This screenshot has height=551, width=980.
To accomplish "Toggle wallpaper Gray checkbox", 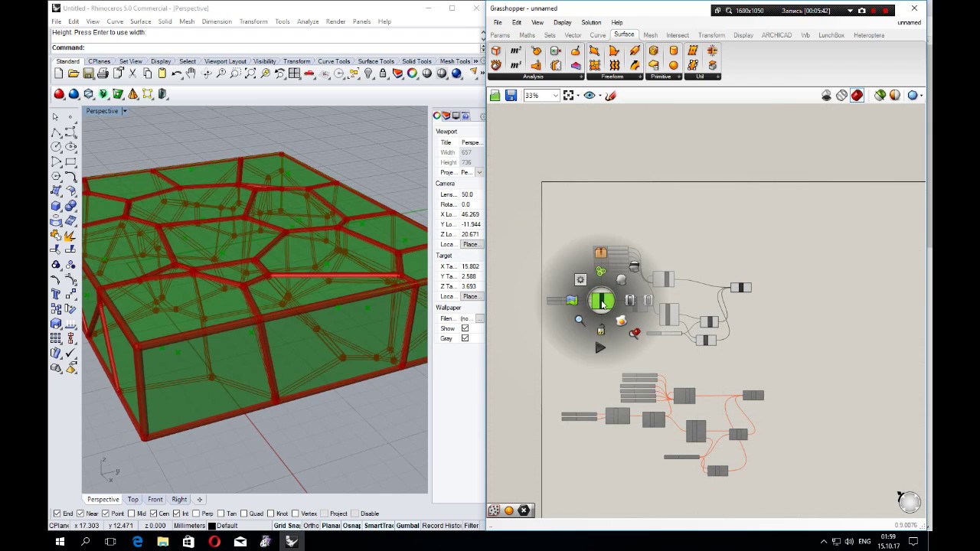I will pyautogui.click(x=465, y=338).
